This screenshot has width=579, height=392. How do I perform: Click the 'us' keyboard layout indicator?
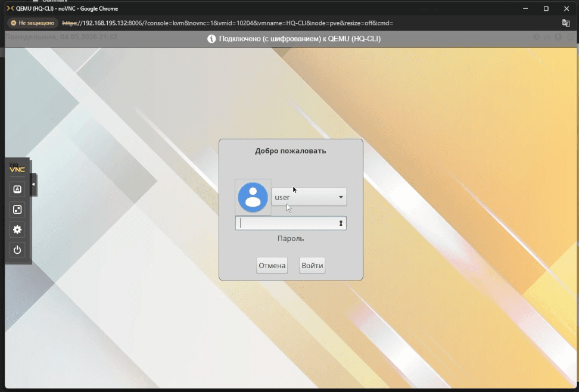tap(547, 37)
